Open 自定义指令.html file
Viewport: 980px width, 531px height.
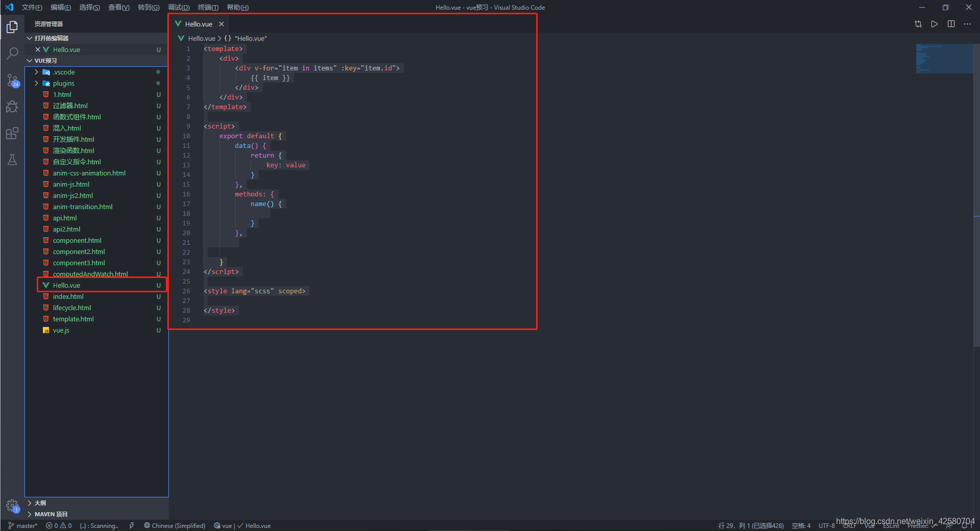[97, 162]
